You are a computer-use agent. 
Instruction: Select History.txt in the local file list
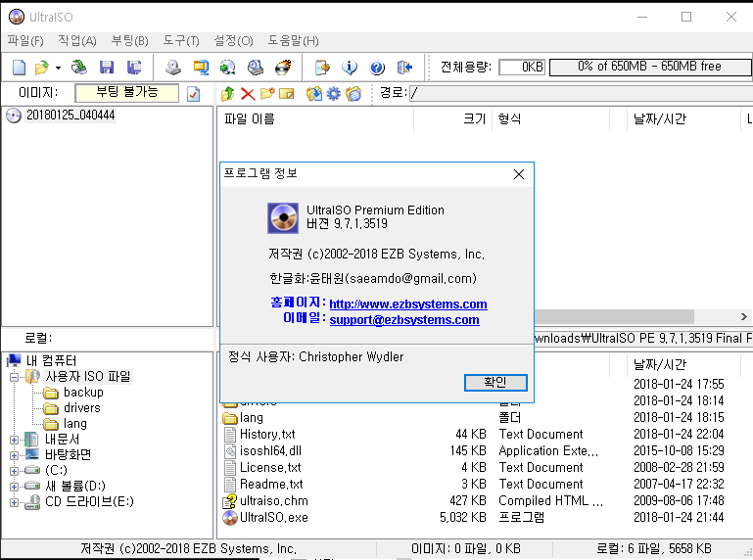click(x=267, y=435)
